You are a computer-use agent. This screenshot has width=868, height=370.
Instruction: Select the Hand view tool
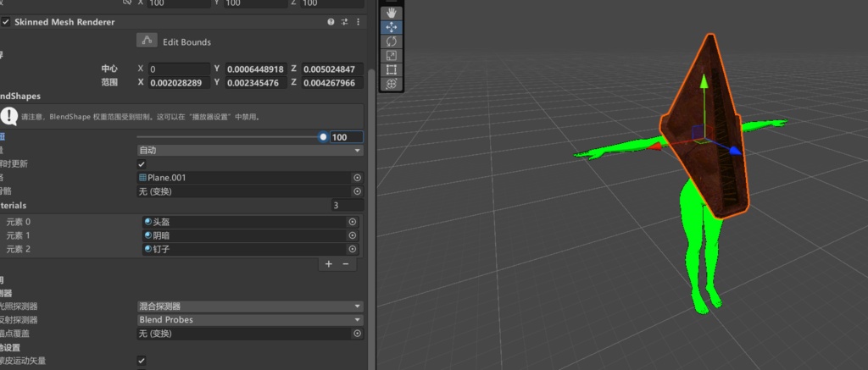392,13
